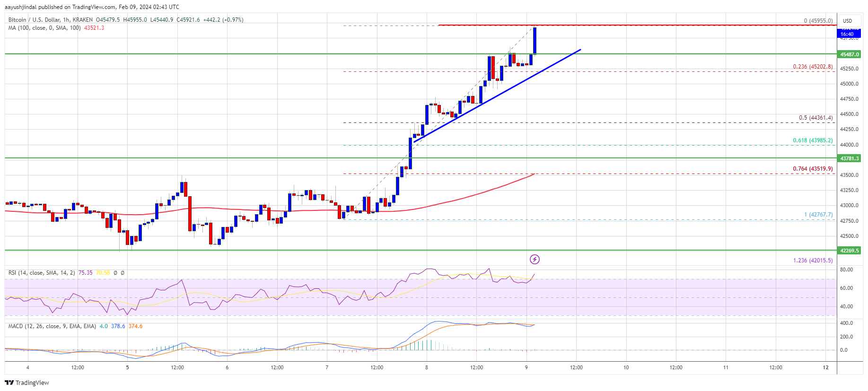
Task: Click the 0.618 (43985.2) Fibonacci level label
Action: pyautogui.click(x=813, y=140)
